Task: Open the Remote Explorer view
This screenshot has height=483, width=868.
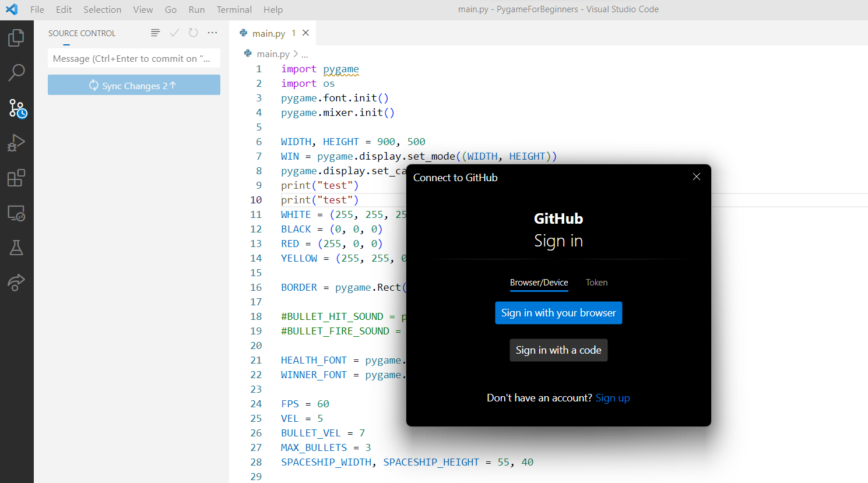Action: click(x=16, y=213)
